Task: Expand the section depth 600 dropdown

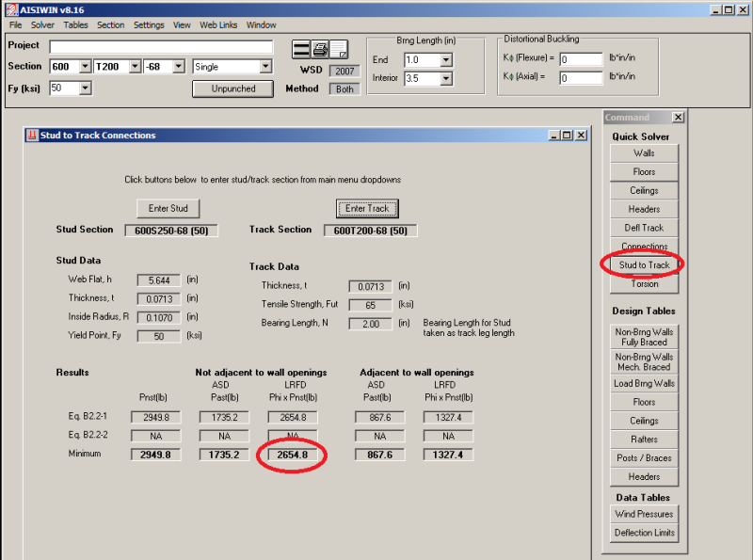Action: 85,66
